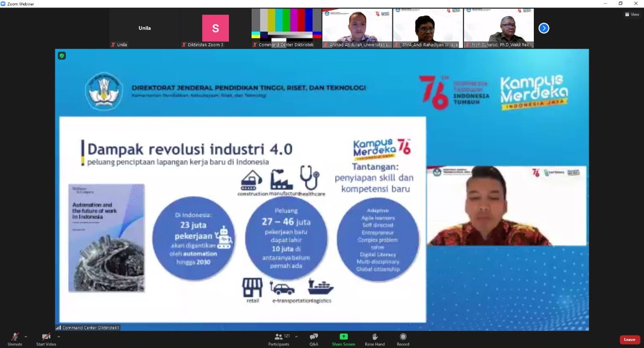Click the green encryption shield icon
This screenshot has height=348, width=644.
[62, 56]
